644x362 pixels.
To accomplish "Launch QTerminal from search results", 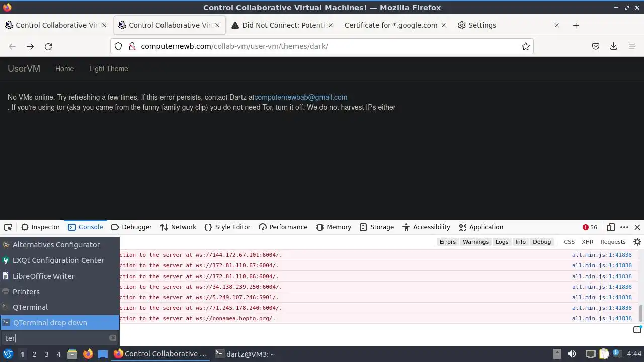I will pyautogui.click(x=59, y=307).
